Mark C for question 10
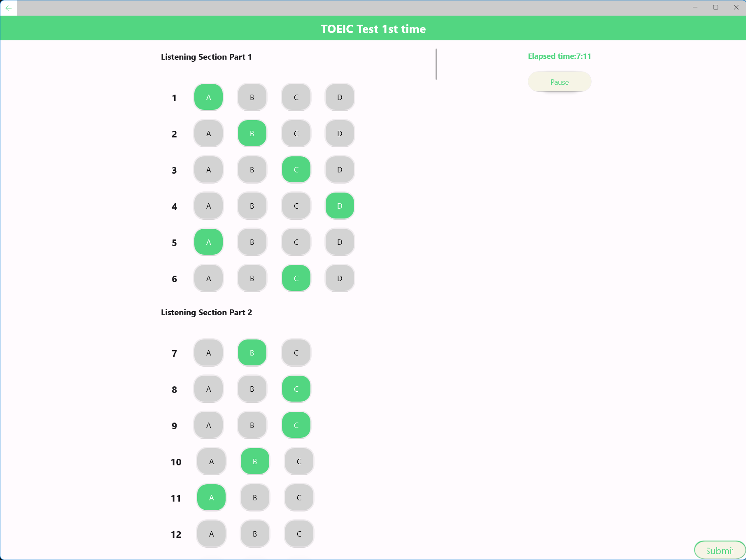Image resolution: width=746 pixels, height=560 pixels. pos(299,462)
